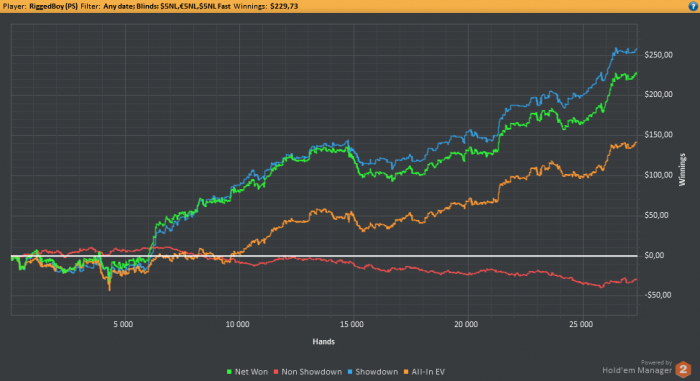The image size is (700, 381).
Task: Click the $0,00 axis label
Action: click(x=654, y=255)
